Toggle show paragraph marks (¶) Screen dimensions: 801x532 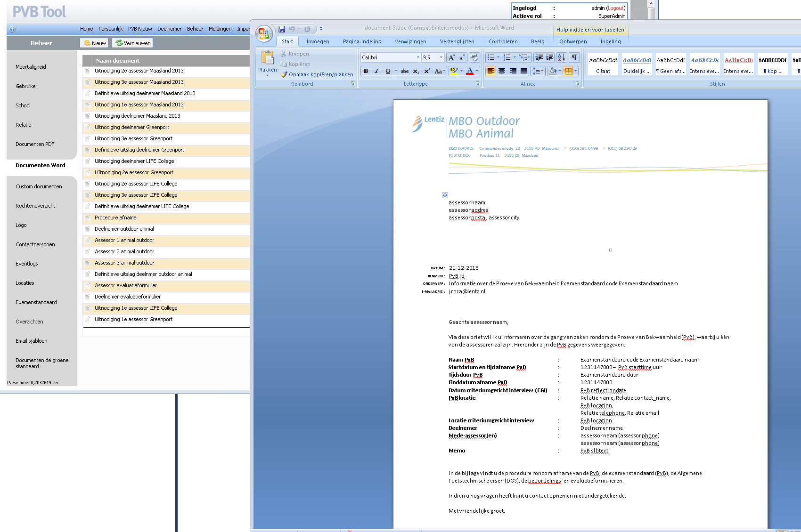point(574,57)
